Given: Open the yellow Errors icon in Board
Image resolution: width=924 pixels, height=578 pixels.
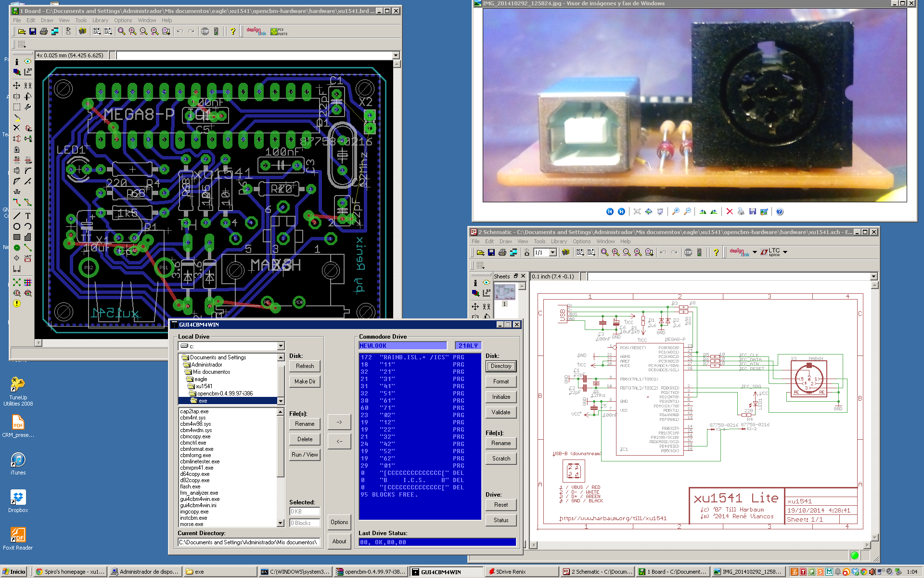Looking at the screenshot, I should tap(17, 303).
